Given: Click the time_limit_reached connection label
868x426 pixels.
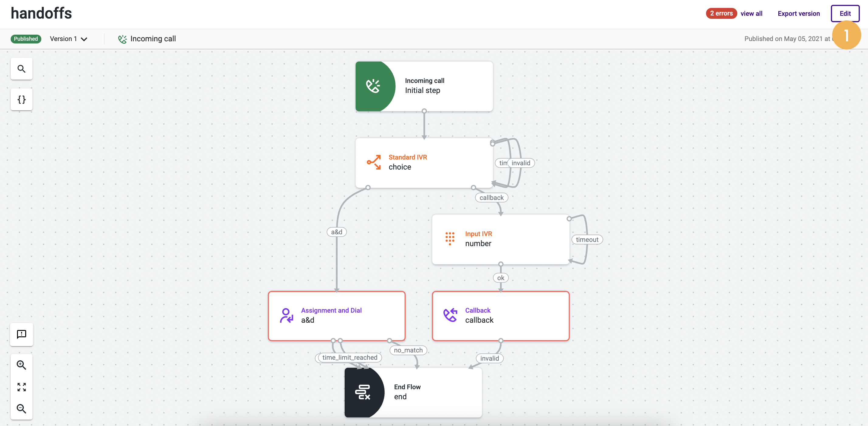Looking at the screenshot, I should point(350,357).
